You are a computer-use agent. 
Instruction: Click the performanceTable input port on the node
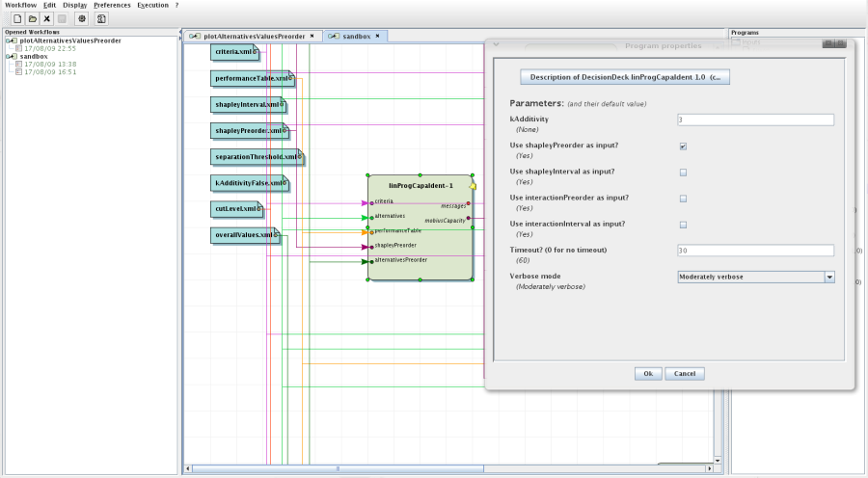[371, 232]
